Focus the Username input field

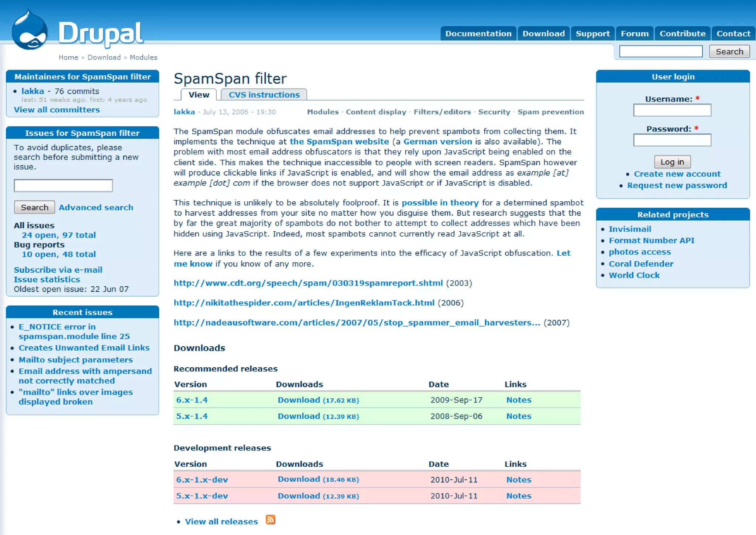(x=672, y=110)
